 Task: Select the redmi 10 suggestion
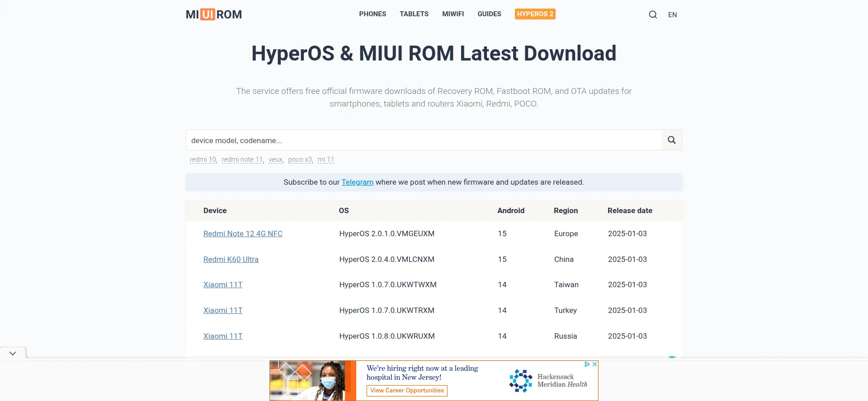tap(203, 159)
